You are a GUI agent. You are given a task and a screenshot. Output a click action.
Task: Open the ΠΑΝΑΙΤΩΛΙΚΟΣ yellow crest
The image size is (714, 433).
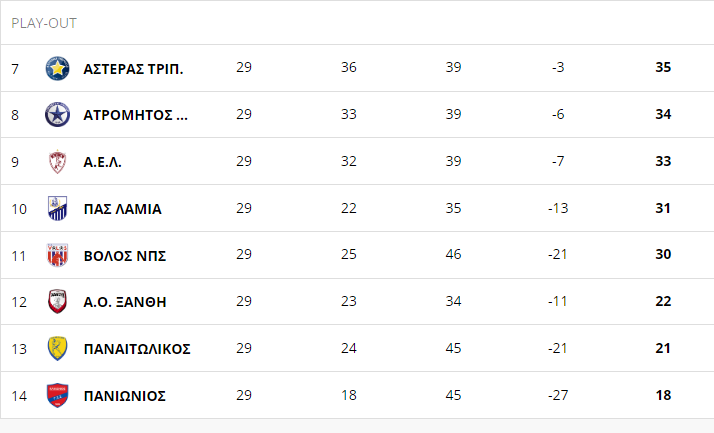pos(57,348)
